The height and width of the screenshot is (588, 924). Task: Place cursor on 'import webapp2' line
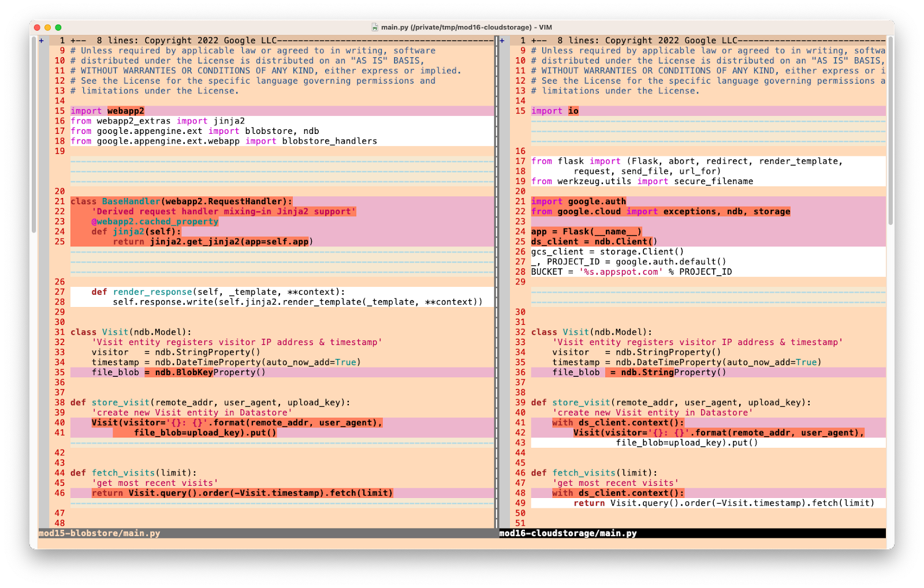coord(107,111)
